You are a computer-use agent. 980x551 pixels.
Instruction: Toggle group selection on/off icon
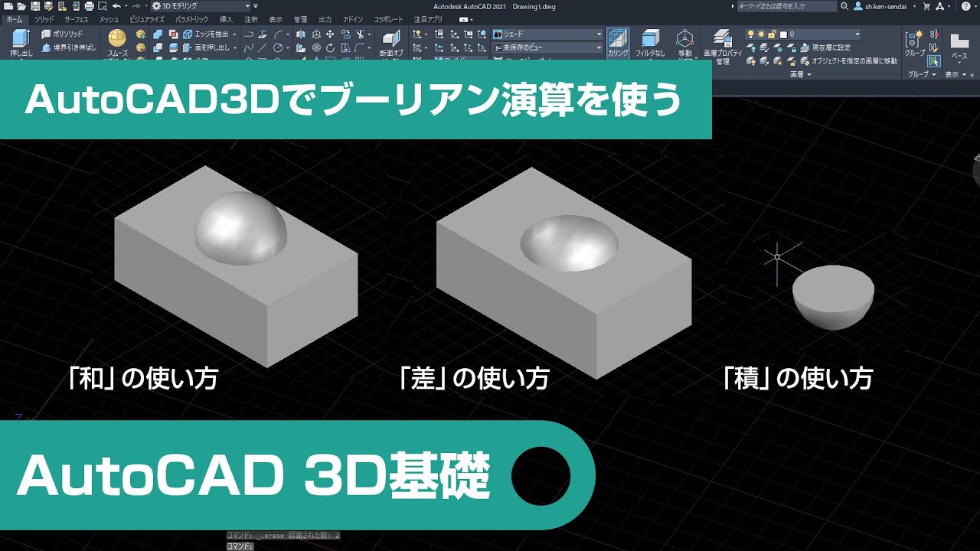pos(934,60)
